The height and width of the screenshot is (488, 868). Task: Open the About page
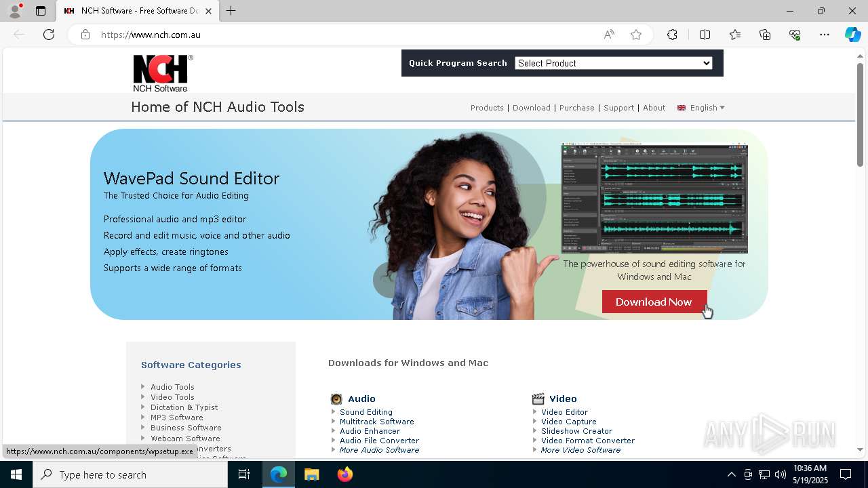pyautogui.click(x=654, y=108)
